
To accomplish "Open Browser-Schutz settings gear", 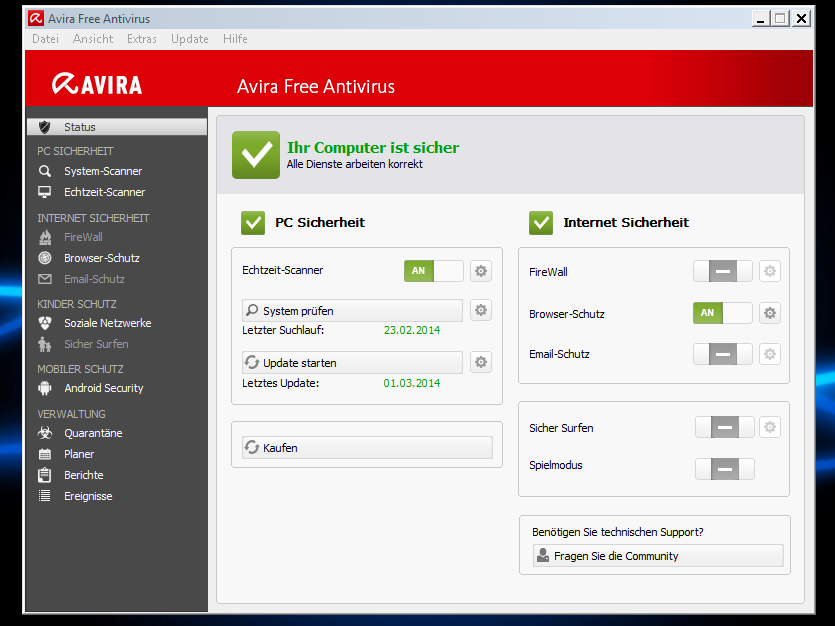I will pyautogui.click(x=770, y=313).
